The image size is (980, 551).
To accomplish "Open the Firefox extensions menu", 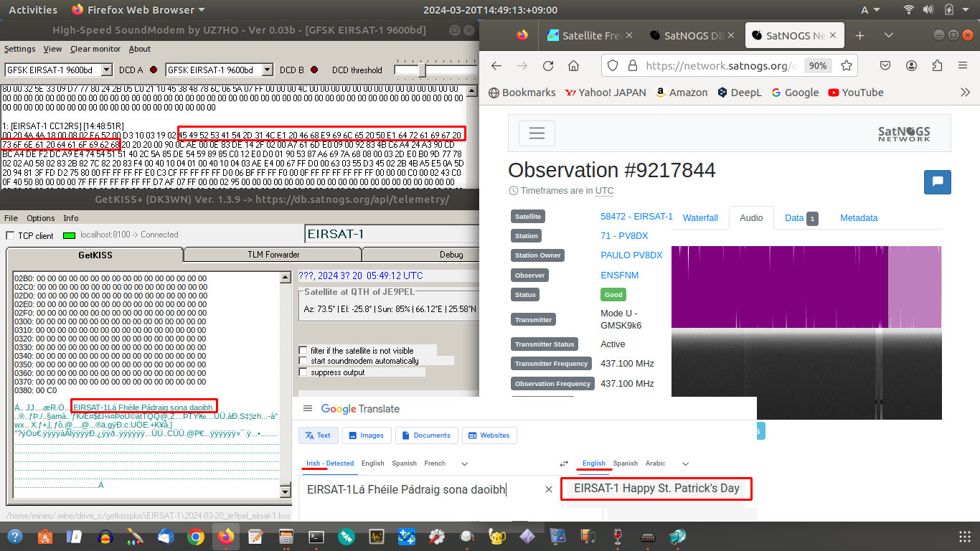I will click(937, 65).
